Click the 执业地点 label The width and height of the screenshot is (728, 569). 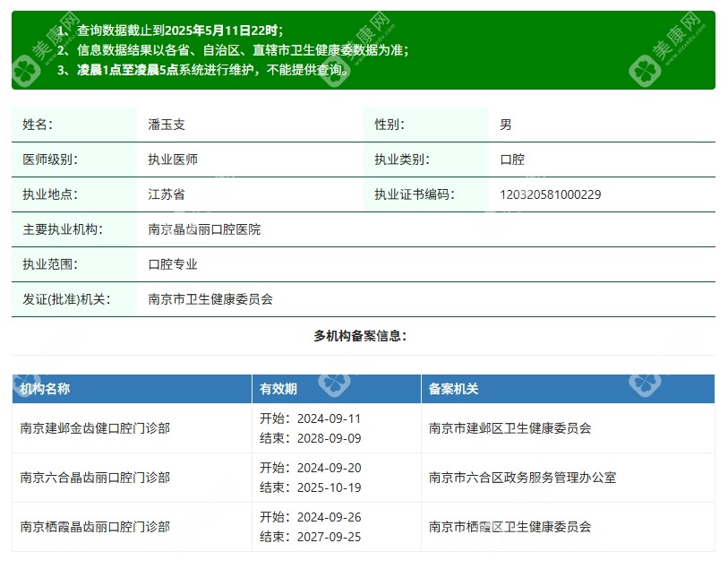(x=50, y=194)
